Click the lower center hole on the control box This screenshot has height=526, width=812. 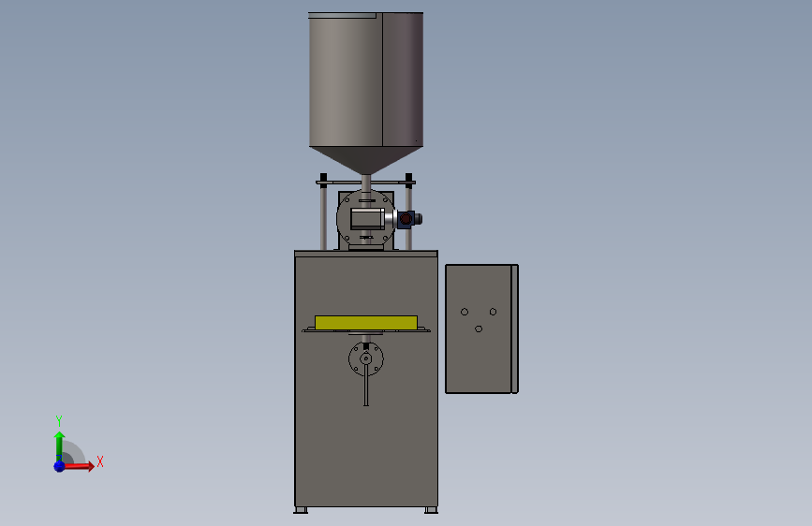pos(479,329)
